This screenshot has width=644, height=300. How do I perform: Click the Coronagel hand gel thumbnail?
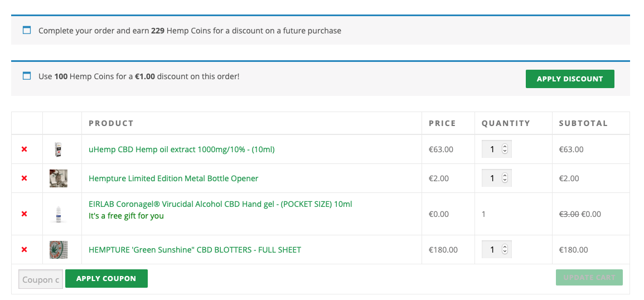[x=59, y=214]
